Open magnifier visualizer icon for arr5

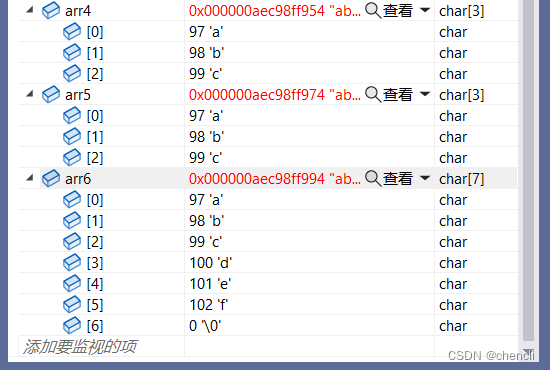click(x=373, y=95)
